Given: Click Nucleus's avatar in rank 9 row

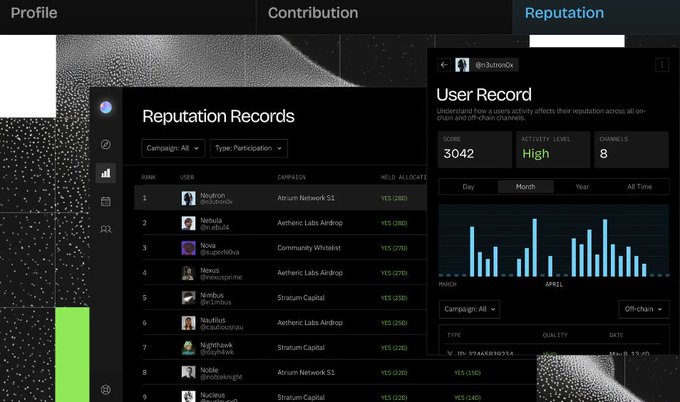Looking at the screenshot, I should (x=188, y=396).
